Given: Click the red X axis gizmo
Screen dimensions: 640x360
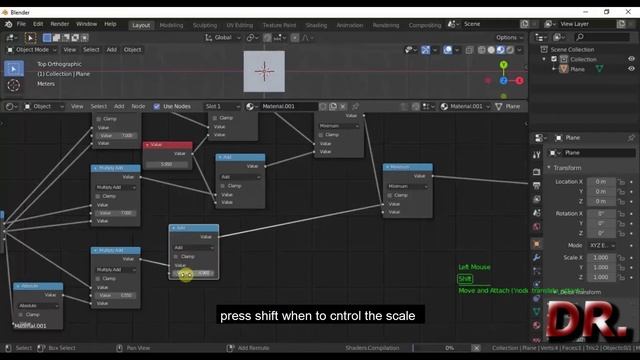Looking at the screenshot, I should (x=519, y=81).
